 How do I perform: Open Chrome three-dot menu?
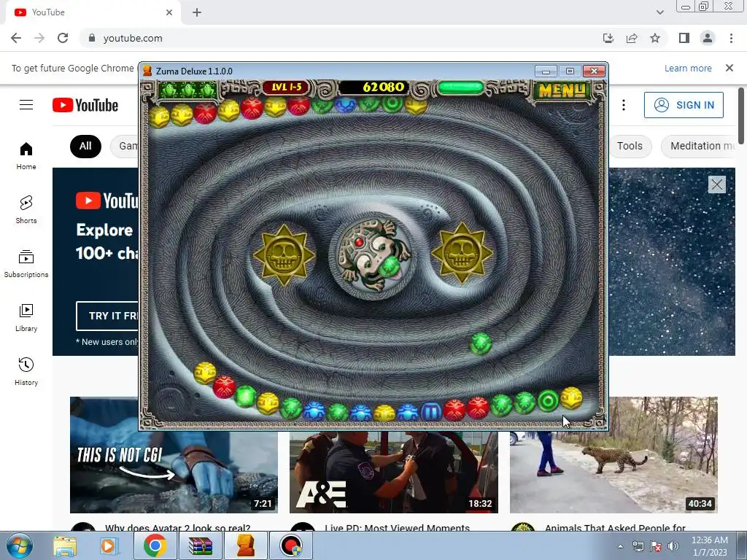pyautogui.click(x=731, y=38)
